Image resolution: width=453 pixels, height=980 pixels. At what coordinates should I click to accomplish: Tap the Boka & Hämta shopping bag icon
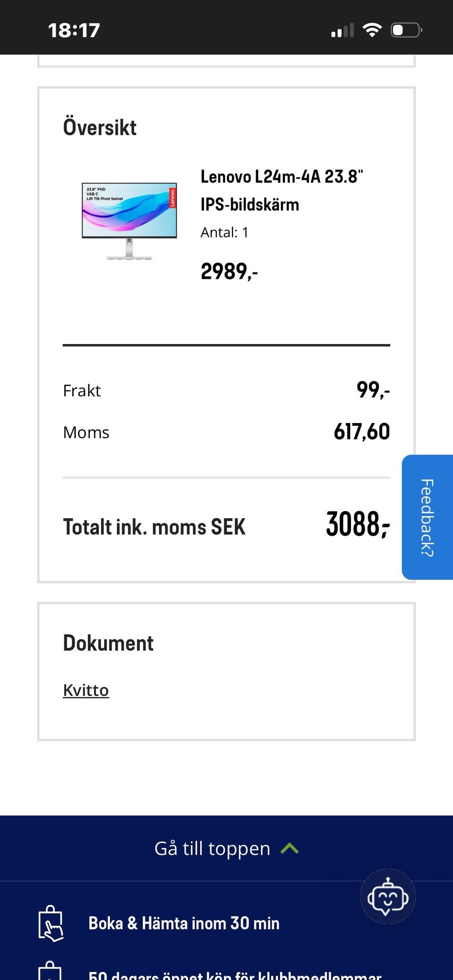click(50, 923)
